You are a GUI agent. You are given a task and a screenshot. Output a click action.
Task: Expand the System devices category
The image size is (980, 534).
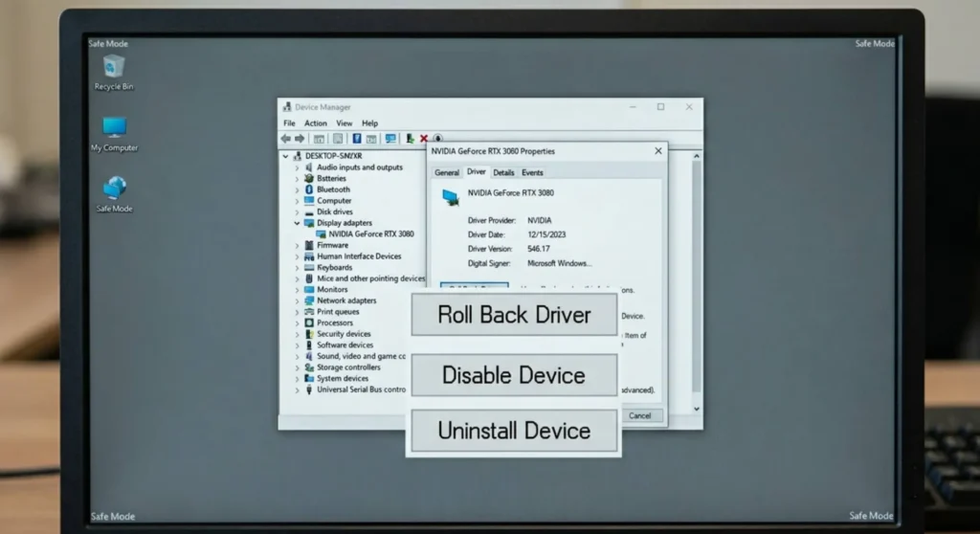pos(297,378)
